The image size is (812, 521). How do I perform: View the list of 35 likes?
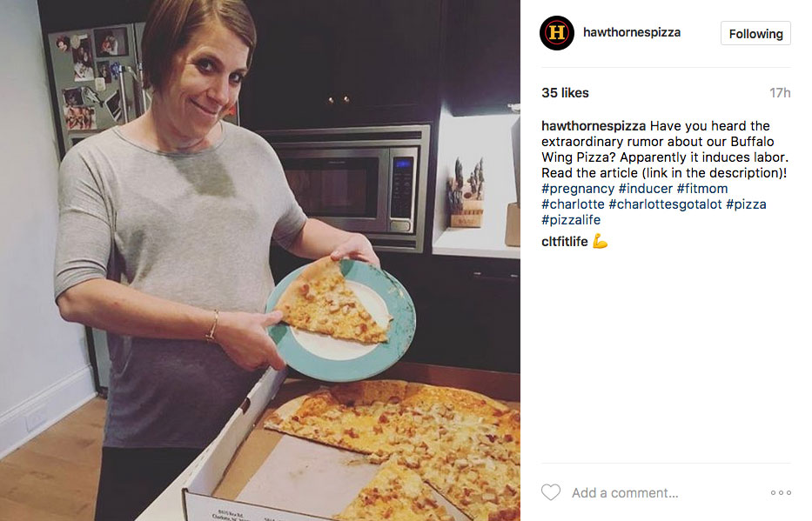[567, 92]
